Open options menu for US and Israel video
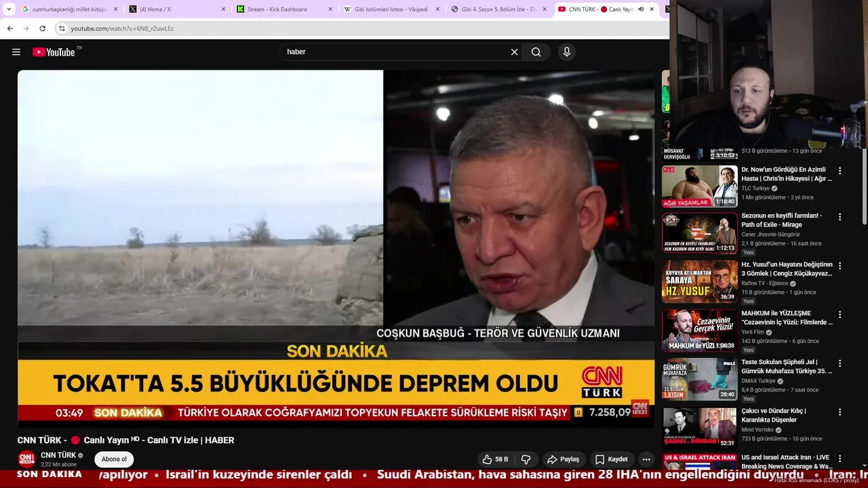 coord(840,459)
